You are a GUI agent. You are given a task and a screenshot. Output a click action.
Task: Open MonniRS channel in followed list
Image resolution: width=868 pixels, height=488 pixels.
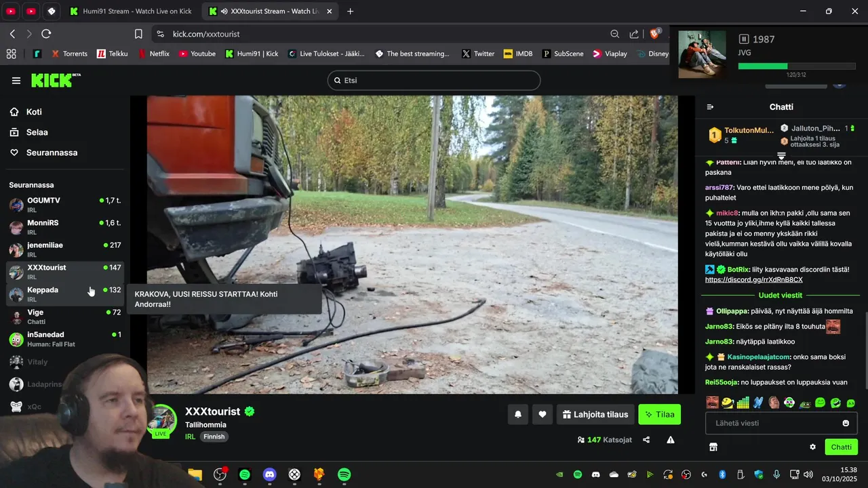pos(65,227)
